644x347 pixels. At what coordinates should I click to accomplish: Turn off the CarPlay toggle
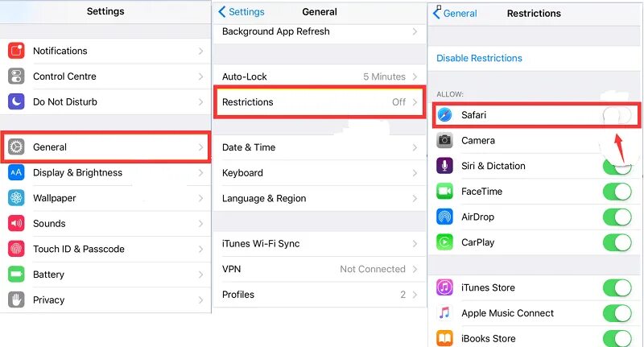617,242
